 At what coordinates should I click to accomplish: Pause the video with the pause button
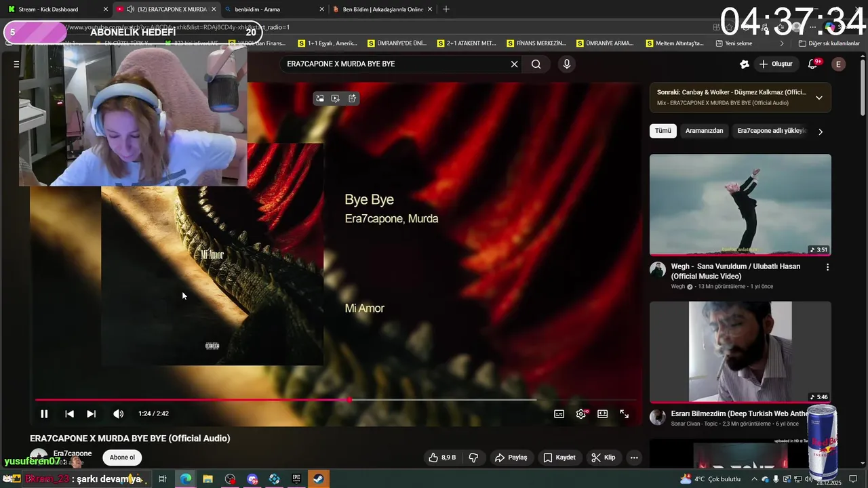click(x=44, y=414)
